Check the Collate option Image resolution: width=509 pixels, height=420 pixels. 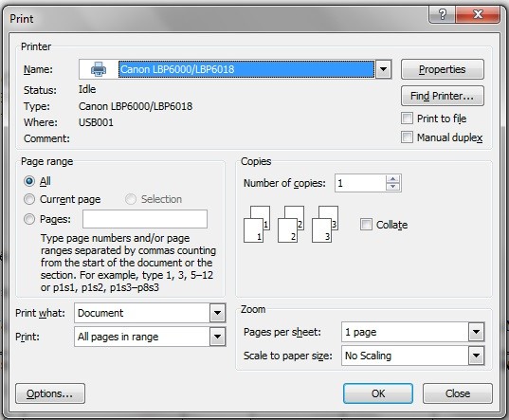[366, 225]
